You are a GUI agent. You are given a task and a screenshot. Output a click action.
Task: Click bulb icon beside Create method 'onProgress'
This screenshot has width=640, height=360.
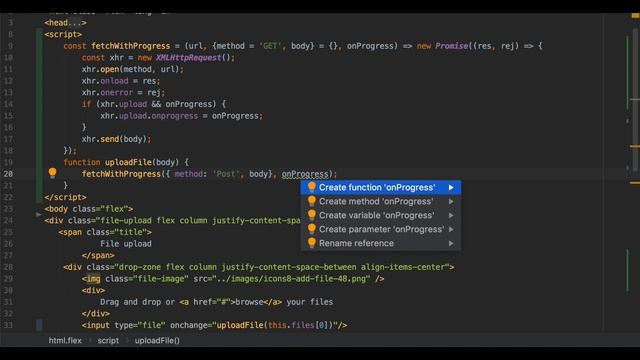311,201
